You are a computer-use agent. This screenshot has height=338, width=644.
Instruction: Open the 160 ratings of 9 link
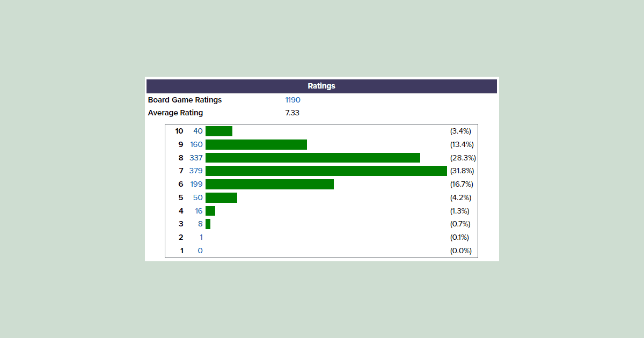[196, 144]
